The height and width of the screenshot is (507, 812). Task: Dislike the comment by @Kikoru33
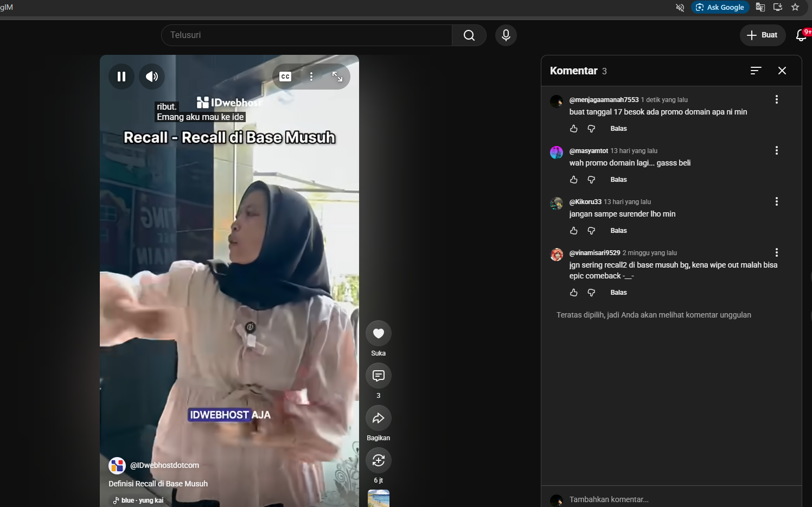coord(591,231)
